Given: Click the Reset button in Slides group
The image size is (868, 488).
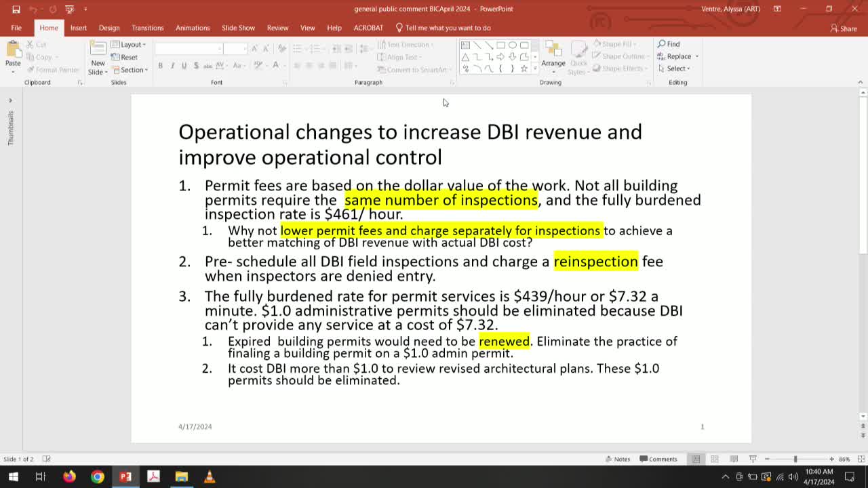Looking at the screenshot, I should [125, 57].
